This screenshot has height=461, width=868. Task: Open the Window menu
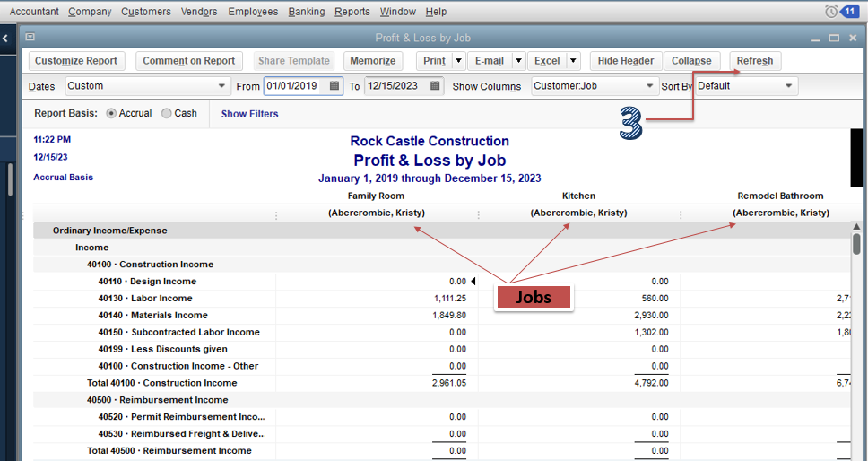point(397,12)
